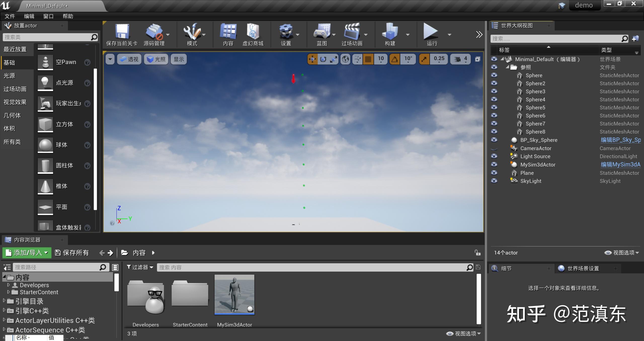Select the 球体 sphere in Place Actor panel

coord(62,145)
